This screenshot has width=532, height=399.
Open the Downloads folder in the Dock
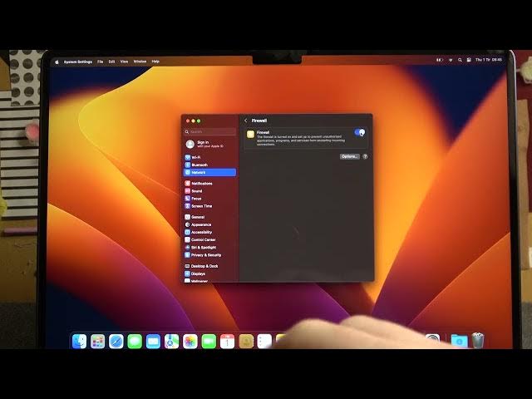[x=459, y=341]
